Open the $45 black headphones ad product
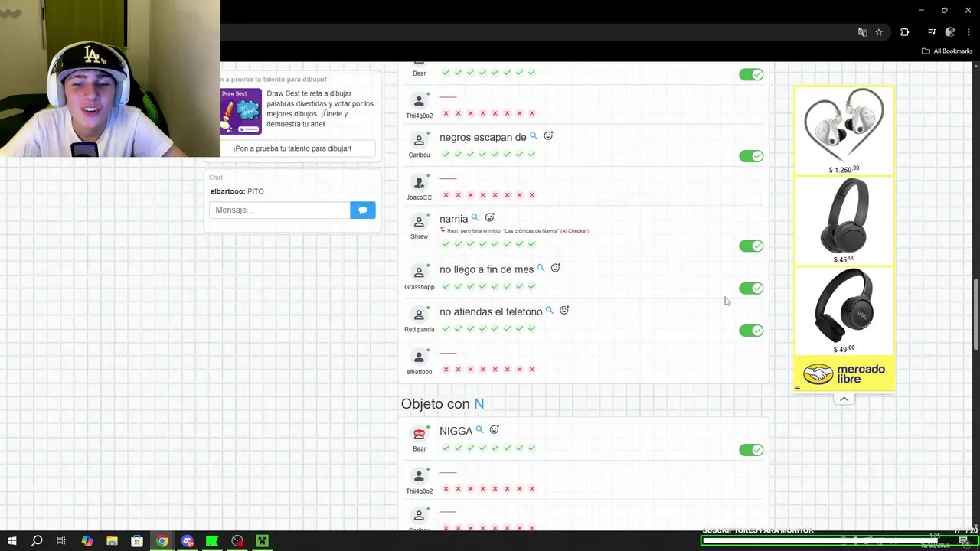980x551 pixels. click(844, 221)
